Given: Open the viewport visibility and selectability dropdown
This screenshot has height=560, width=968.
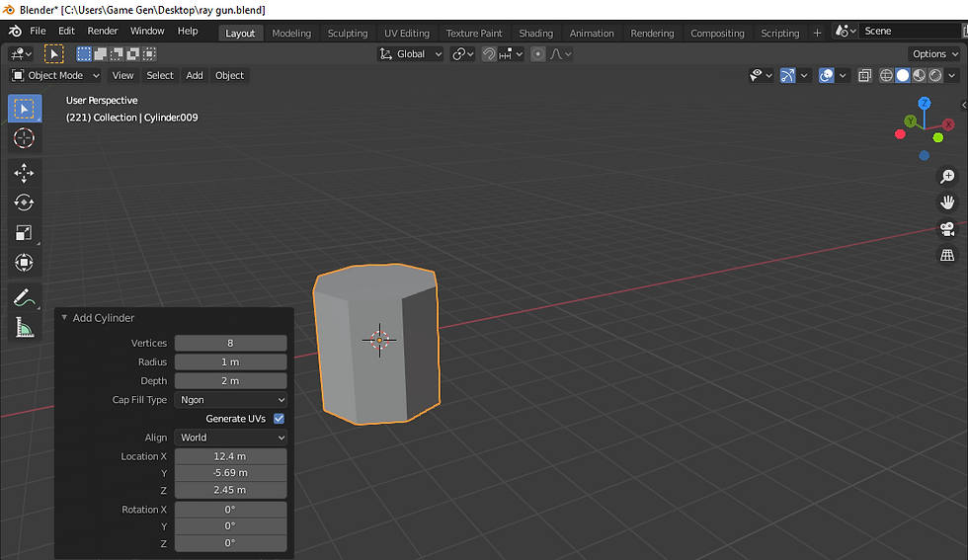Looking at the screenshot, I should 761,75.
